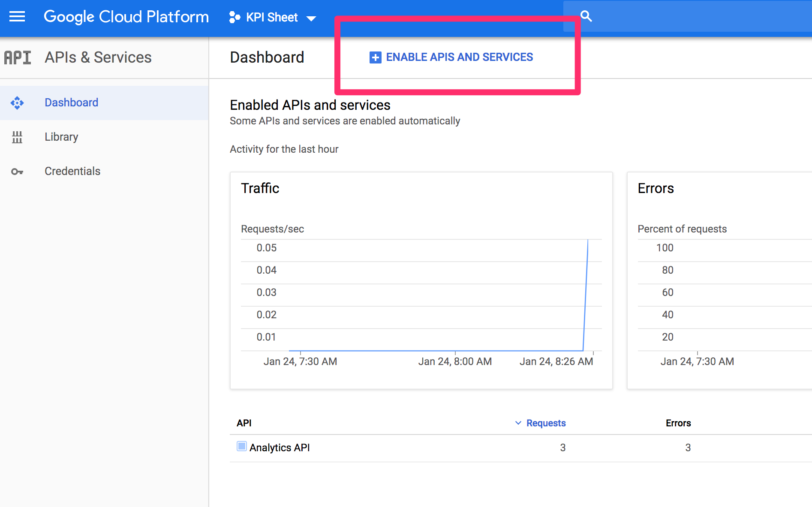Viewport: 812px width, 507px height.
Task: Click ENABLE APIS AND SERVICES
Action: [459, 57]
